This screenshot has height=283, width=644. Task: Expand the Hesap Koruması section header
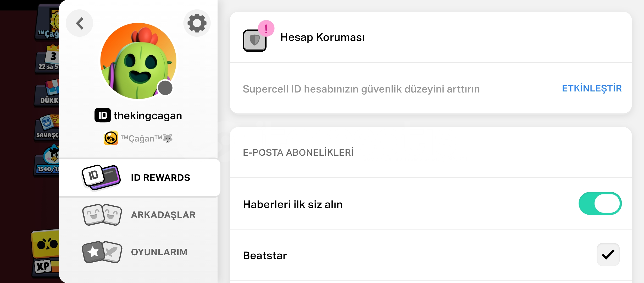click(x=431, y=37)
